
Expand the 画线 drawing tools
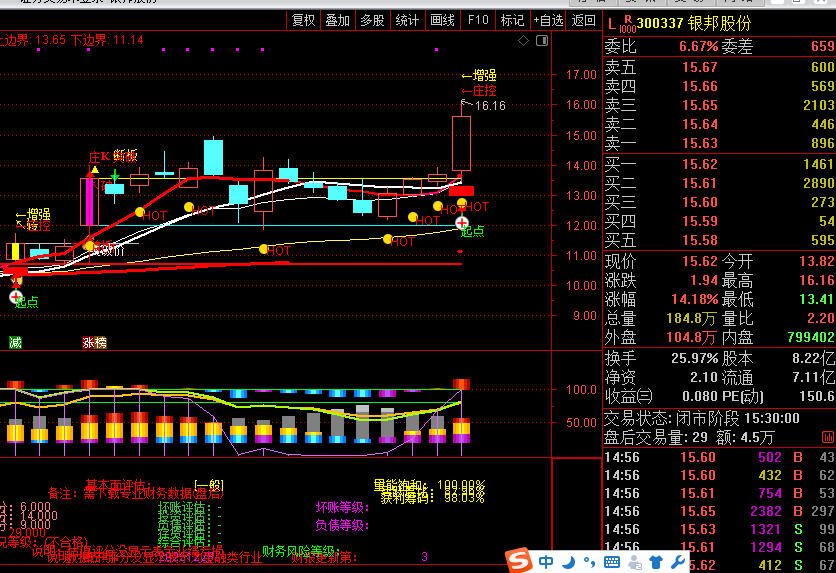442,20
